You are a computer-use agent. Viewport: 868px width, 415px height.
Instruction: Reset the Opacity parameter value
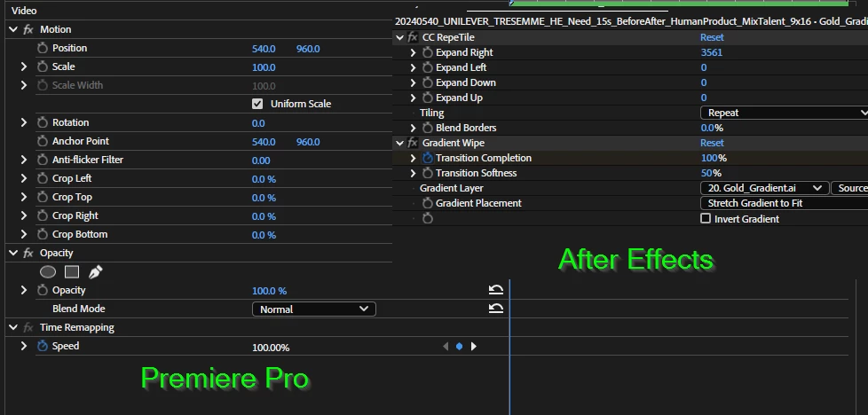coord(496,290)
